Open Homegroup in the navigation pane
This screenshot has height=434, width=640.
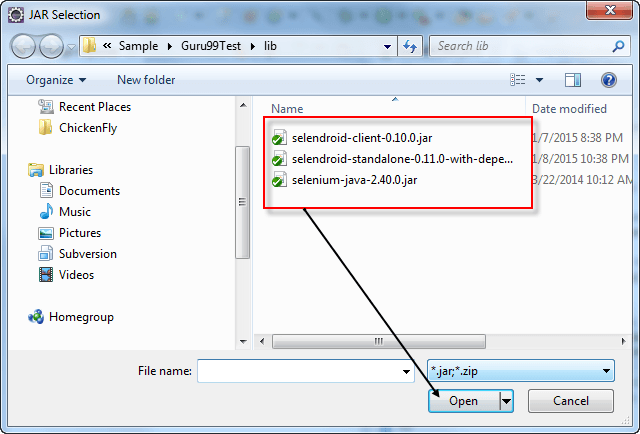click(x=86, y=317)
